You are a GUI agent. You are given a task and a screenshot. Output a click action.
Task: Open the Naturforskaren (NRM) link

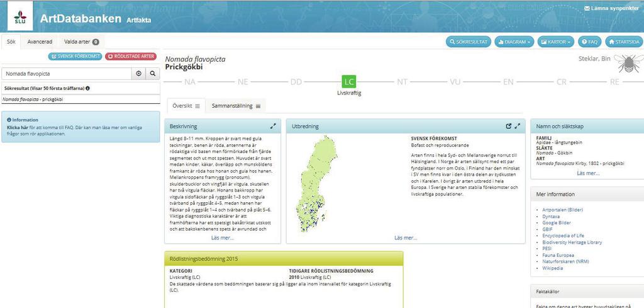click(x=565, y=261)
